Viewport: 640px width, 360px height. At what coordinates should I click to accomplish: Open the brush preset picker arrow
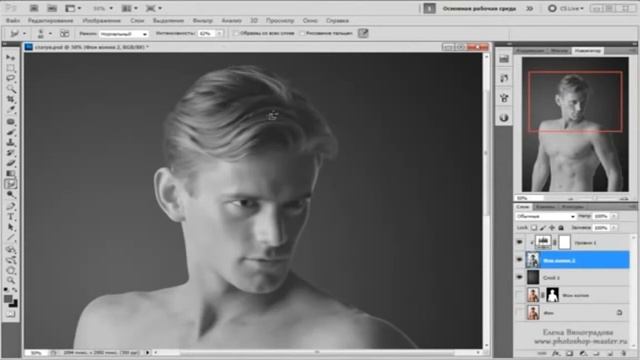[50, 33]
